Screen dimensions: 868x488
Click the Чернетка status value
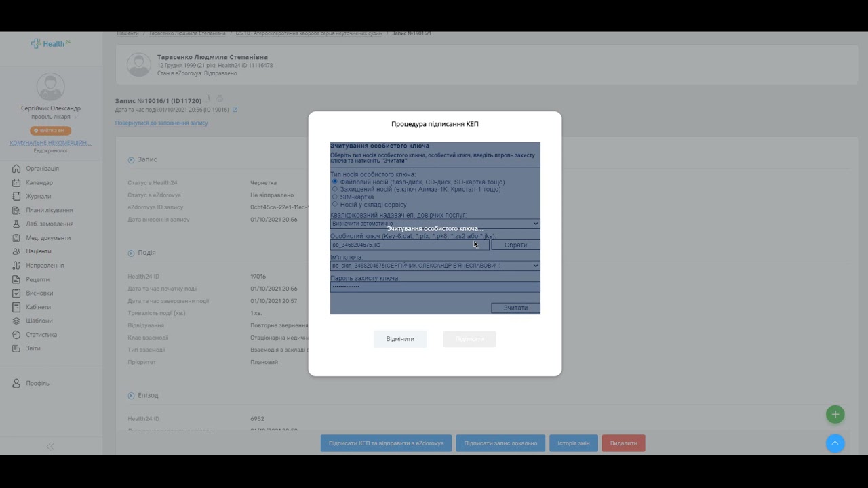tap(264, 183)
